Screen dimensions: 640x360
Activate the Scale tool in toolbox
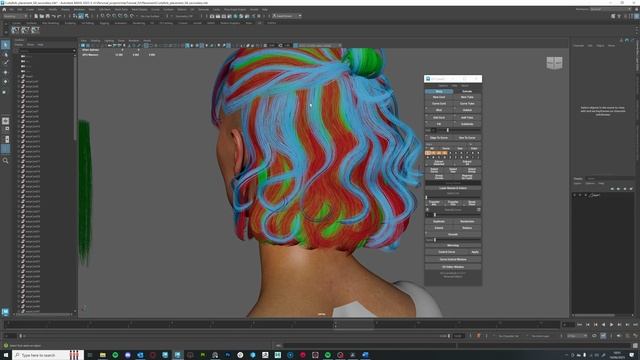pyautogui.click(x=5, y=92)
